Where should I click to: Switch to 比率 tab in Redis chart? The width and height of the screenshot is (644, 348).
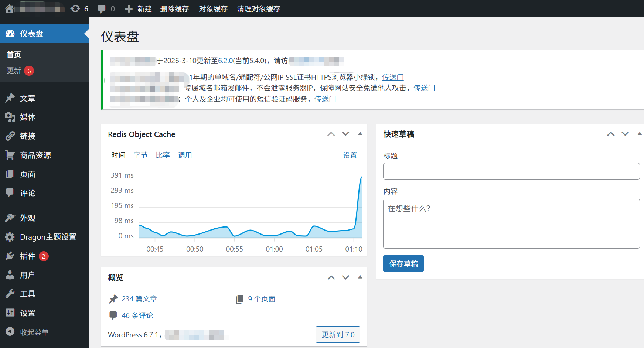pyautogui.click(x=163, y=155)
